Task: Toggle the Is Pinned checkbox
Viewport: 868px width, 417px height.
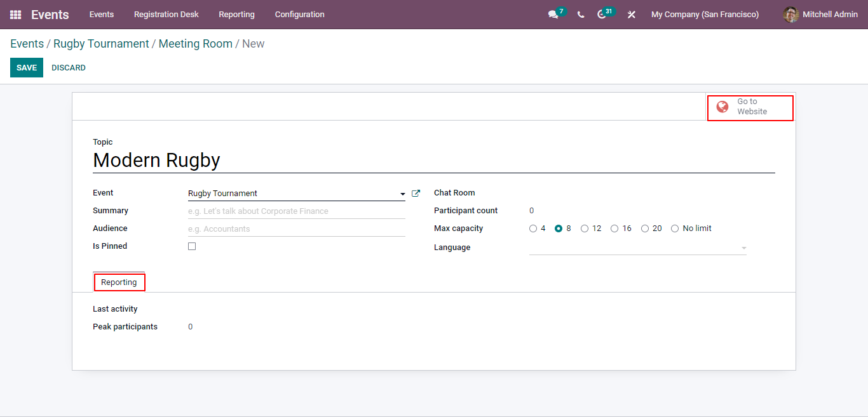Action: pos(192,246)
